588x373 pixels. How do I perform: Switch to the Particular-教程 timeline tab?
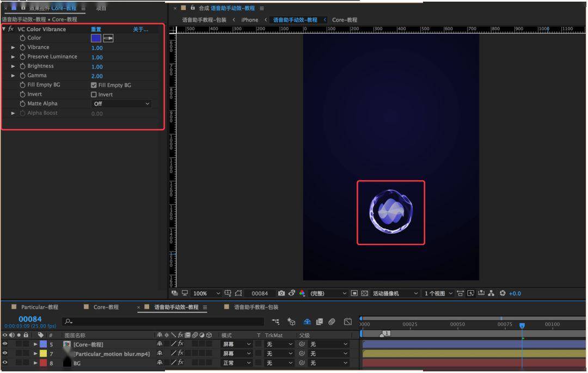point(39,307)
